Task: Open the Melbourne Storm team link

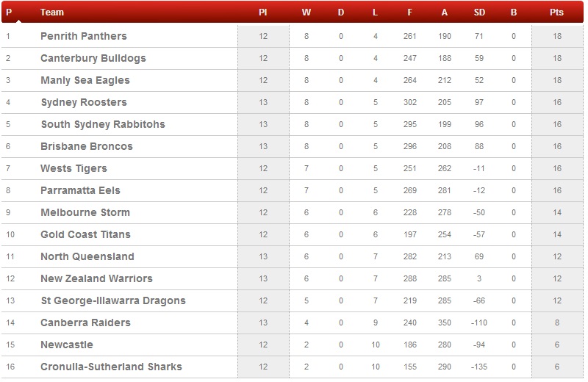Action: click(x=85, y=212)
